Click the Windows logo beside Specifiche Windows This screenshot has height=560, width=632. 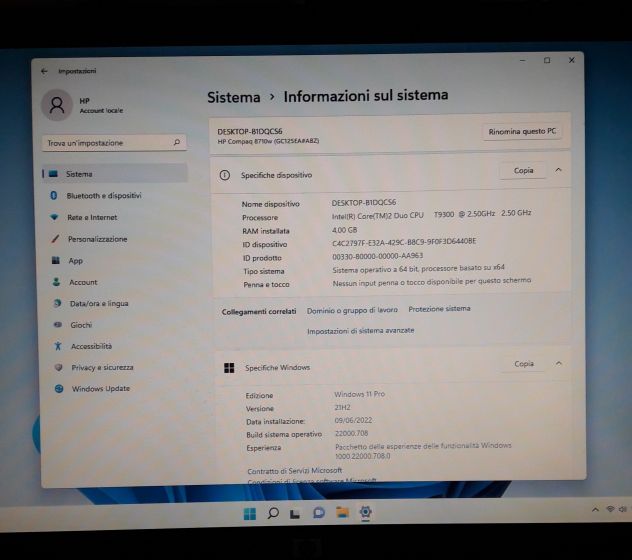click(x=229, y=368)
